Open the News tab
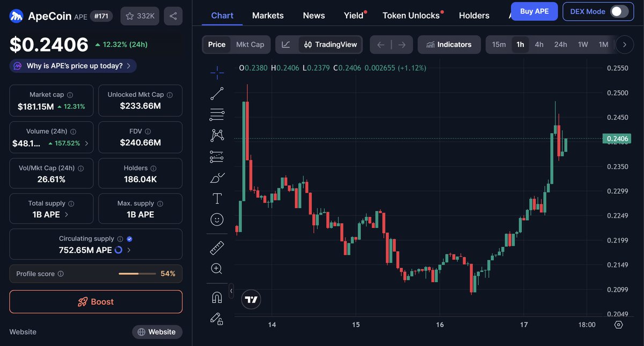The image size is (644, 346). (x=314, y=16)
